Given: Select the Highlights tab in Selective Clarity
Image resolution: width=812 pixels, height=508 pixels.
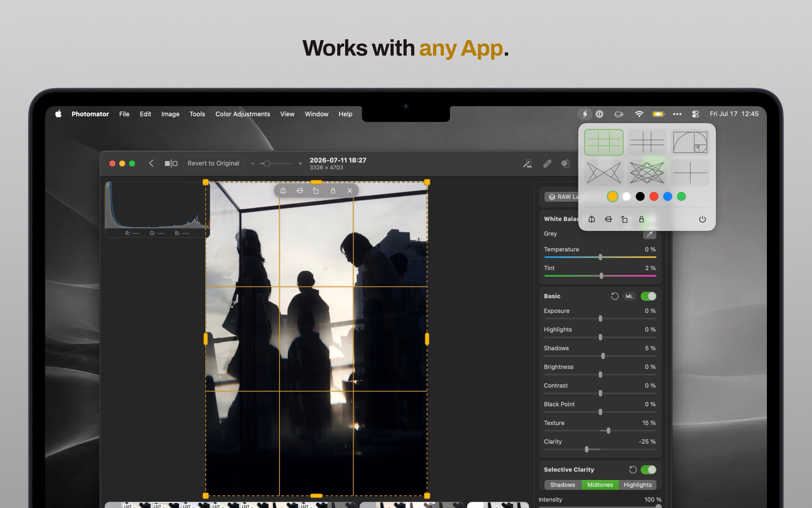Looking at the screenshot, I should pyautogui.click(x=637, y=485).
